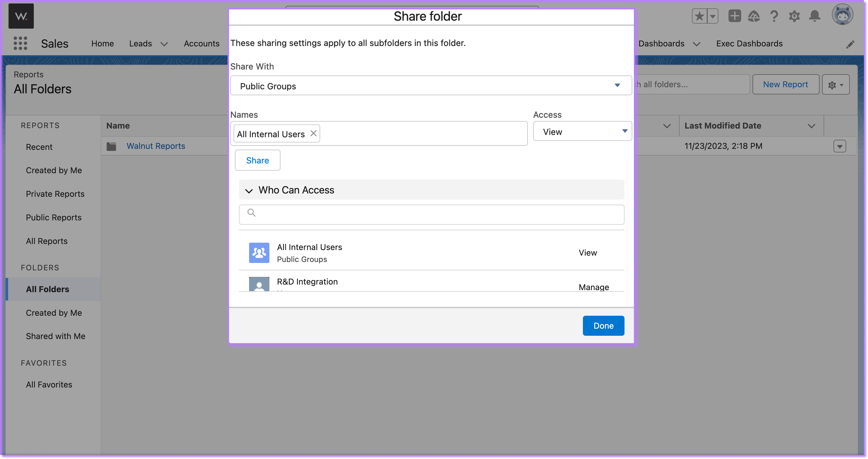
Task: Open the Global Actions plus icon
Action: tap(734, 16)
